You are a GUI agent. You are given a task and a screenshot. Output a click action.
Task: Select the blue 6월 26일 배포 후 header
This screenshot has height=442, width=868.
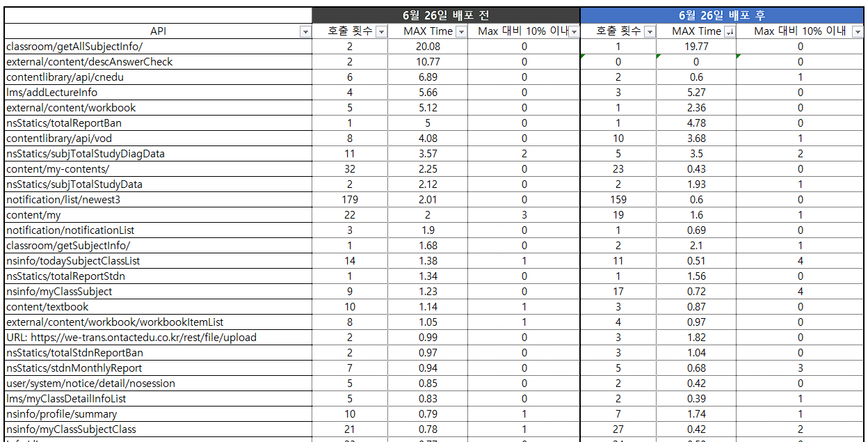[723, 15]
